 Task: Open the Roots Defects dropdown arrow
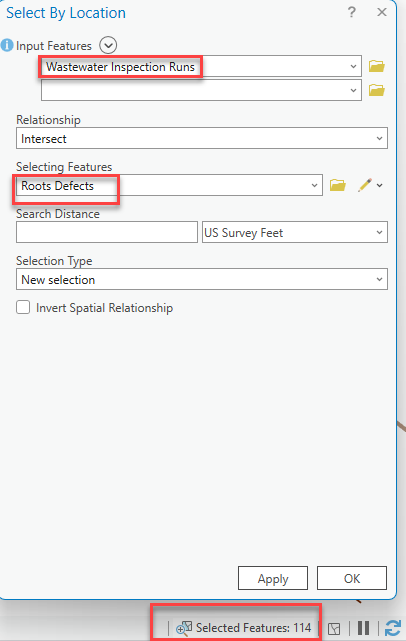tap(314, 185)
